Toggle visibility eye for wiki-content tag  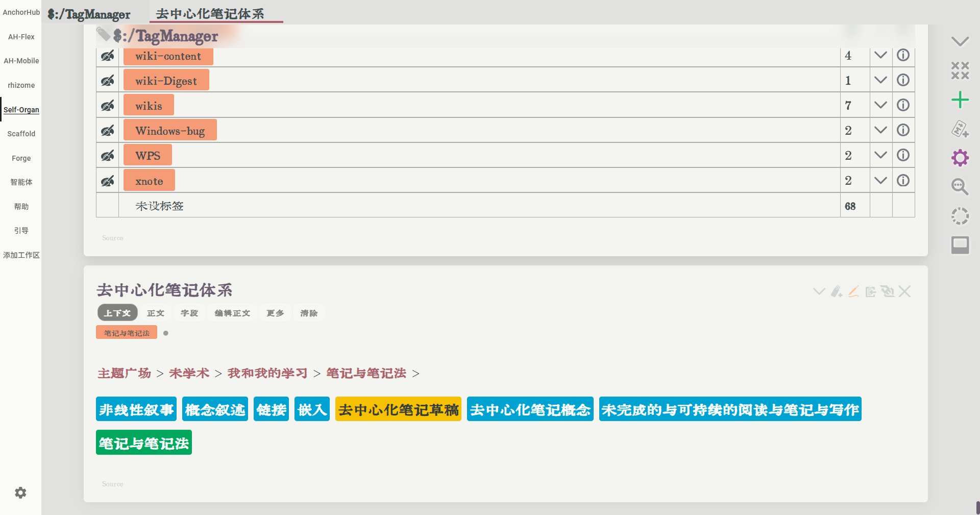tap(107, 56)
